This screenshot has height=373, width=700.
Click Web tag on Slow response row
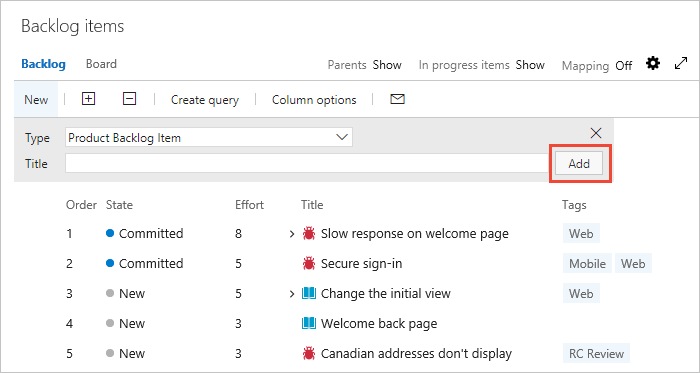[x=581, y=233]
